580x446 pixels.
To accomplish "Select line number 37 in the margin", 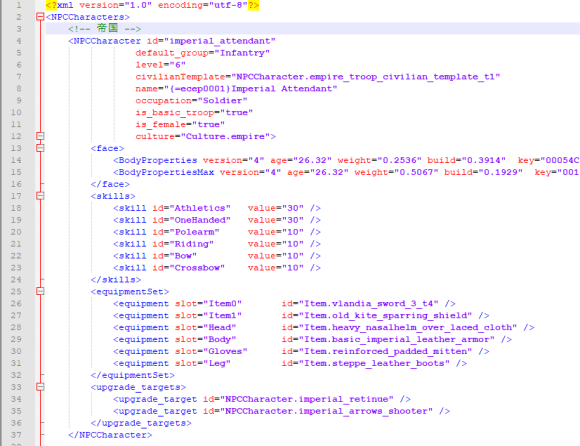I will (16, 435).
